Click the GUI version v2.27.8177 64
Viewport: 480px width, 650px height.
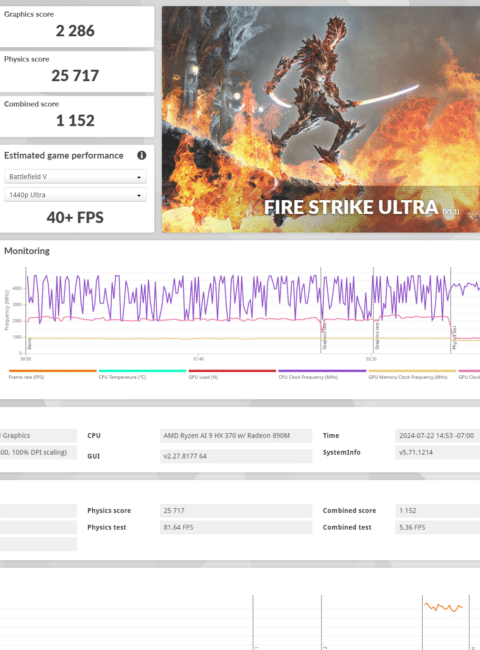tap(236, 456)
